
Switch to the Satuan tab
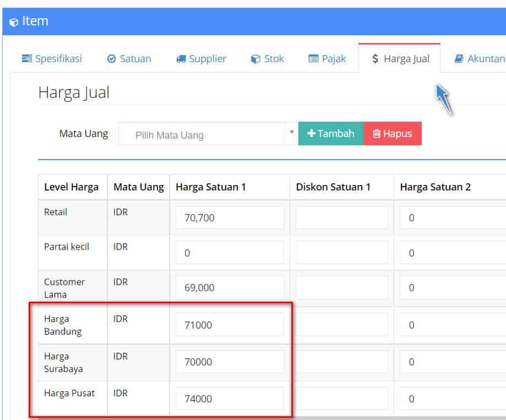pos(129,58)
